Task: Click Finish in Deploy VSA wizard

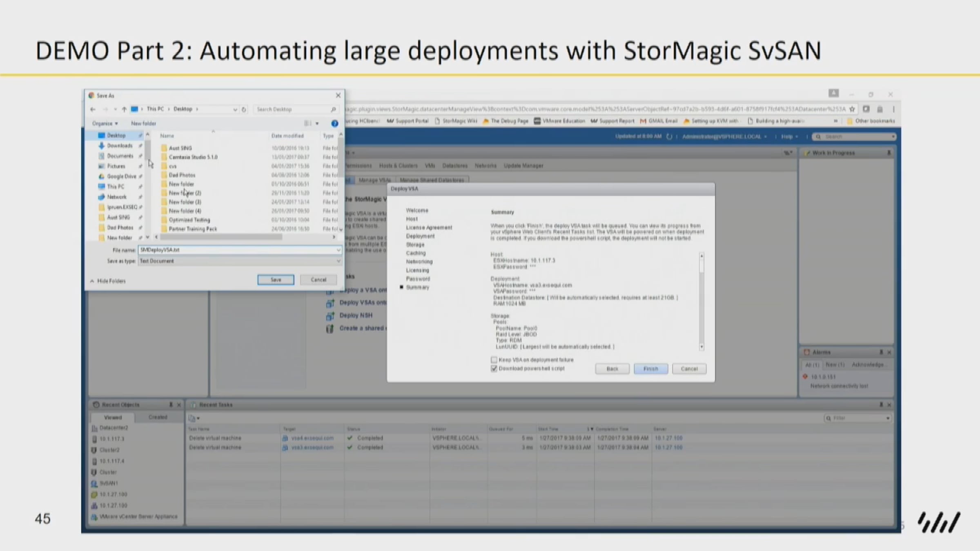Action: [x=651, y=369]
